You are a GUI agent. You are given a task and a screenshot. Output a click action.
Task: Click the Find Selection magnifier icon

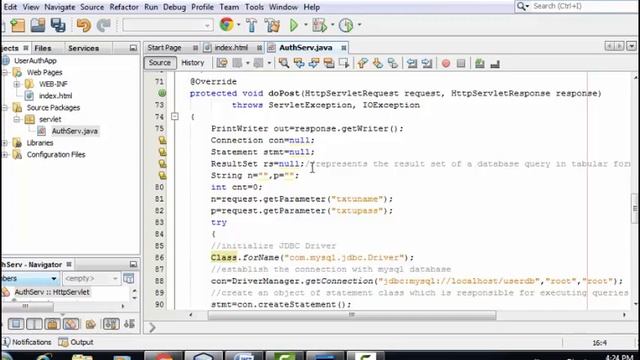[x=284, y=63]
